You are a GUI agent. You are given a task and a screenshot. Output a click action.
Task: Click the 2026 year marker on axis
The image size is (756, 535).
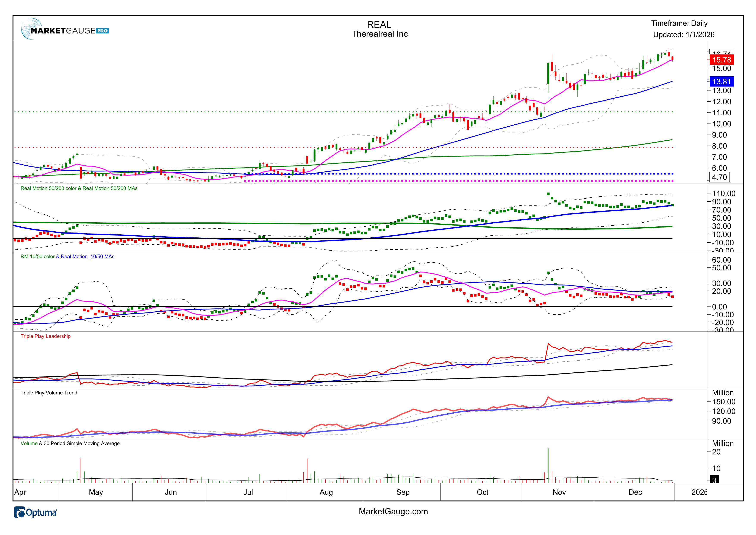pos(699,492)
